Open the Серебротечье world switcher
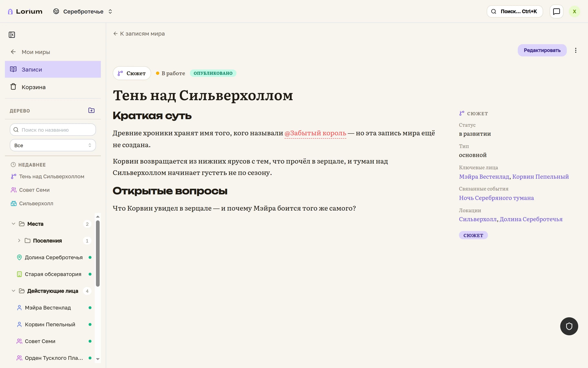Viewport: 588px width, 368px height. point(83,11)
